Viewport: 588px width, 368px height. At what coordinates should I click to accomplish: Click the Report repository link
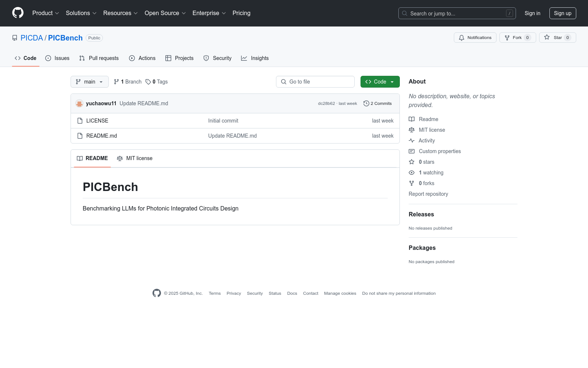coord(428,194)
